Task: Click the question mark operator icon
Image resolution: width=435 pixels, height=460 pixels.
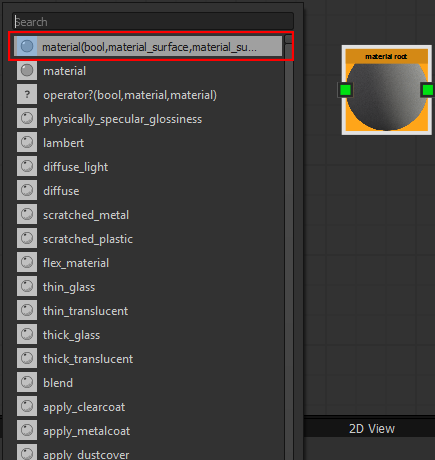Action: point(27,95)
